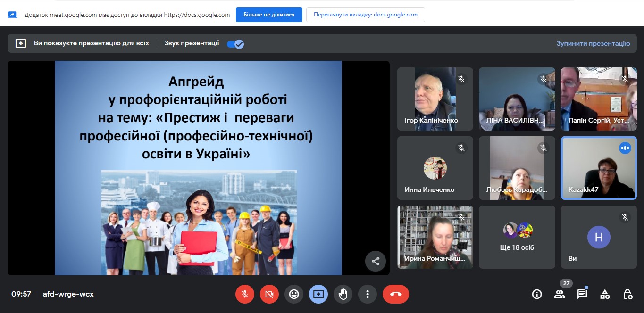Image resolution: width=644 pixels, height=313 pixels.
Task: Select Kazakk47 video tile
Action: (x=599, y=168)
